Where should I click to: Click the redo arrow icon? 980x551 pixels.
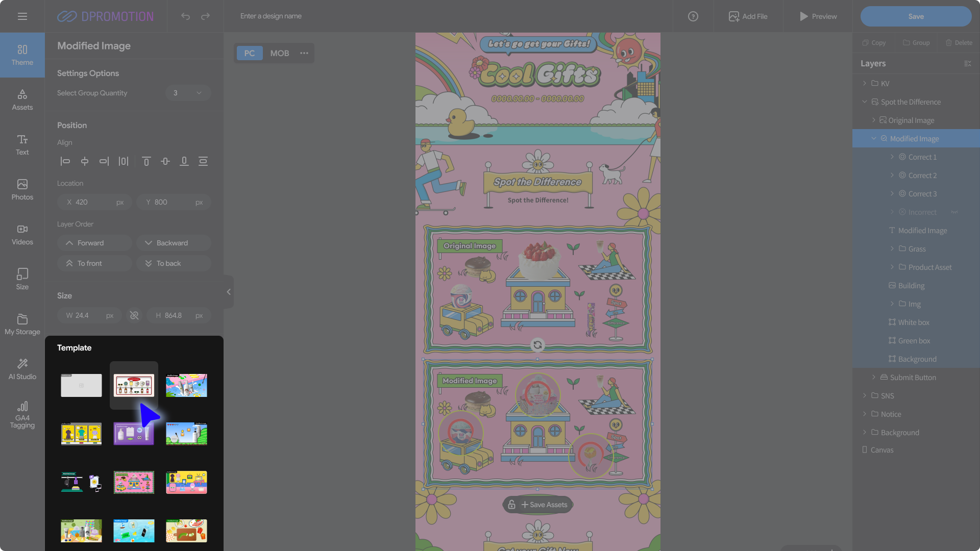tap(205, 16)
